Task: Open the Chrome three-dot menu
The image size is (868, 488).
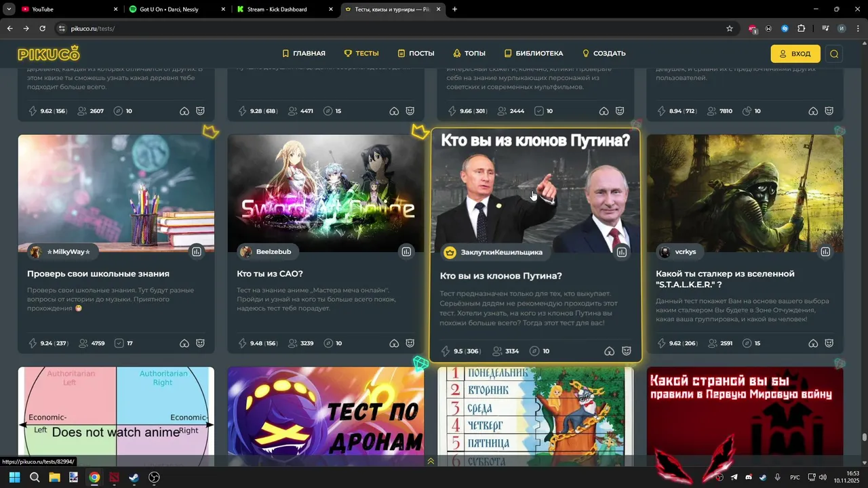Action: click(x=858, y=28)
